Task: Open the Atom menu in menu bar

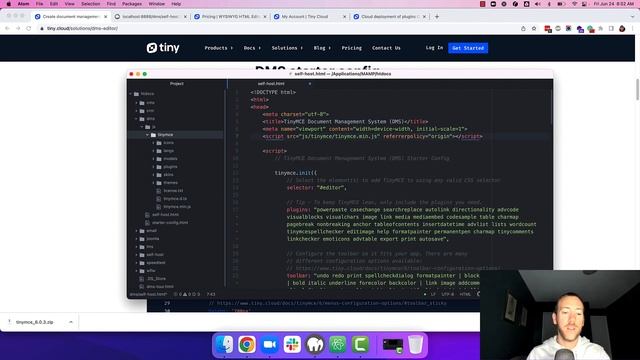Action: (23, 4)
